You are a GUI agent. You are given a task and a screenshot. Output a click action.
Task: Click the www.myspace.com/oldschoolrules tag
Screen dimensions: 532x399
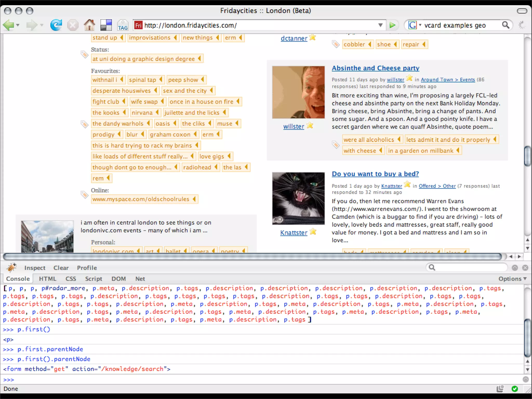(x=144, y=199)
